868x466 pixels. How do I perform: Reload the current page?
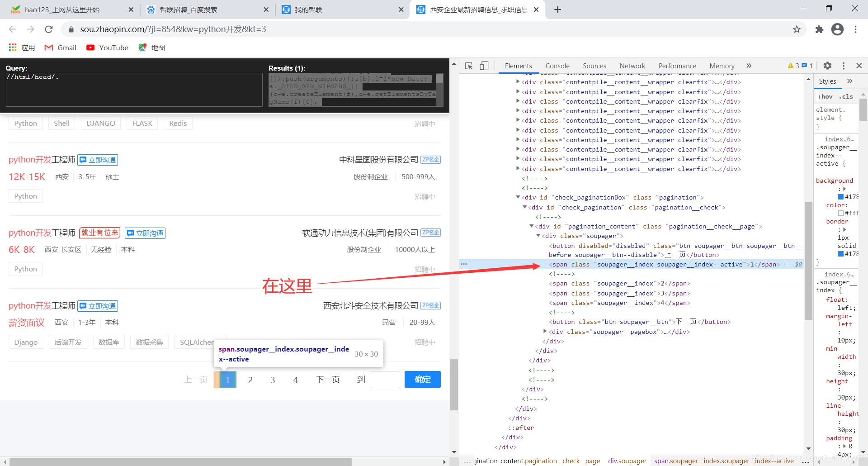(x=49, y=29)
